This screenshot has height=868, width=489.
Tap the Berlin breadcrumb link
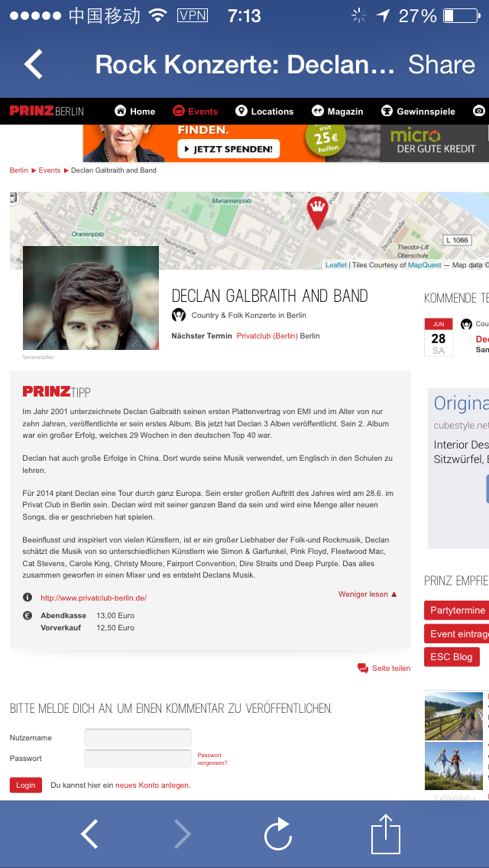click(x=18, y=170)
